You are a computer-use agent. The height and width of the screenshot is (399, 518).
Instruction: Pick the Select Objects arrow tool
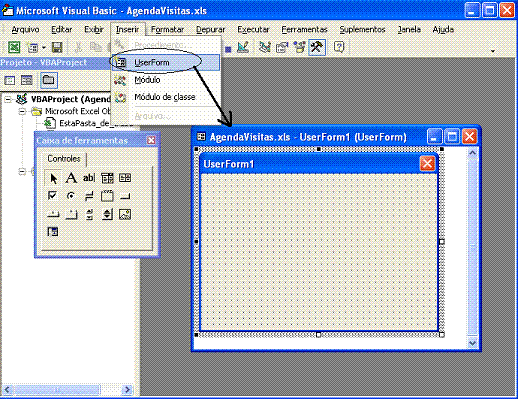53,178
